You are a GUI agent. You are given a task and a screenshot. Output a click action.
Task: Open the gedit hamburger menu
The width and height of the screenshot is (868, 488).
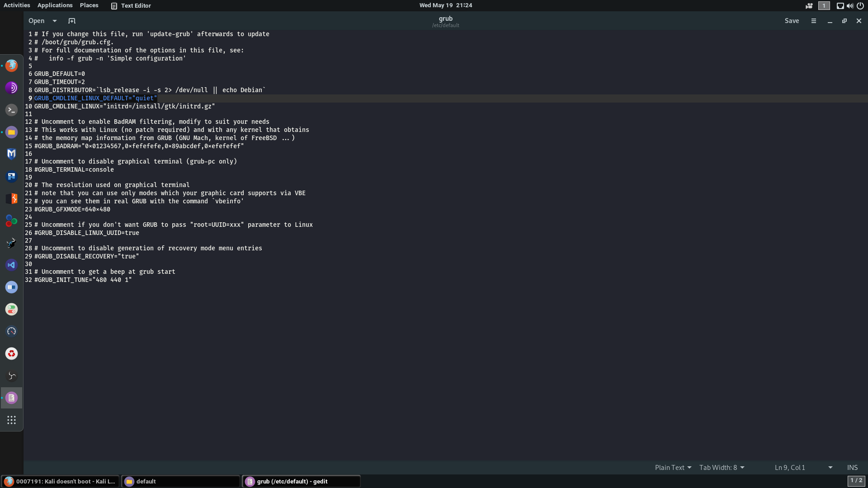pos(814,21)
